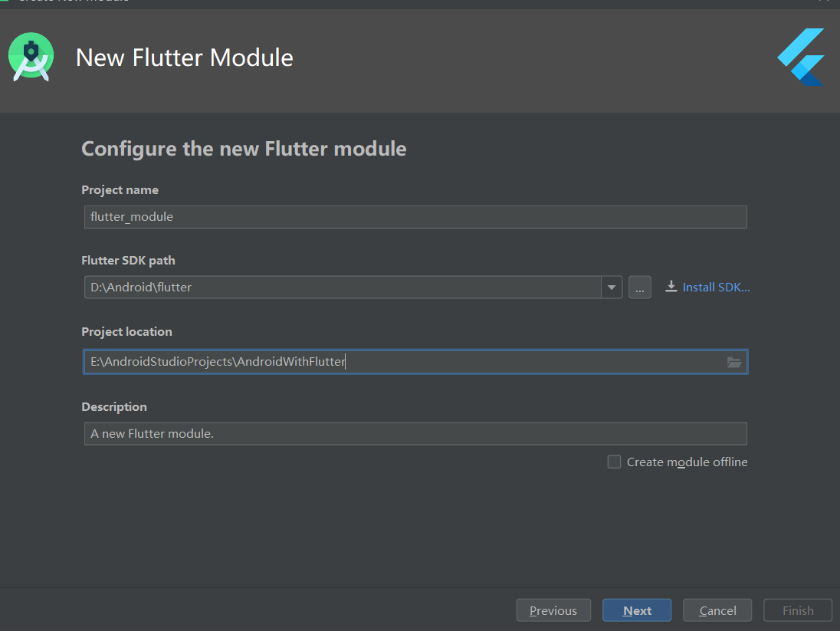The width and height of the screenshot is (840, 631).
Task: Click the 'Create module offline' label text
Action: pos(687,462)
